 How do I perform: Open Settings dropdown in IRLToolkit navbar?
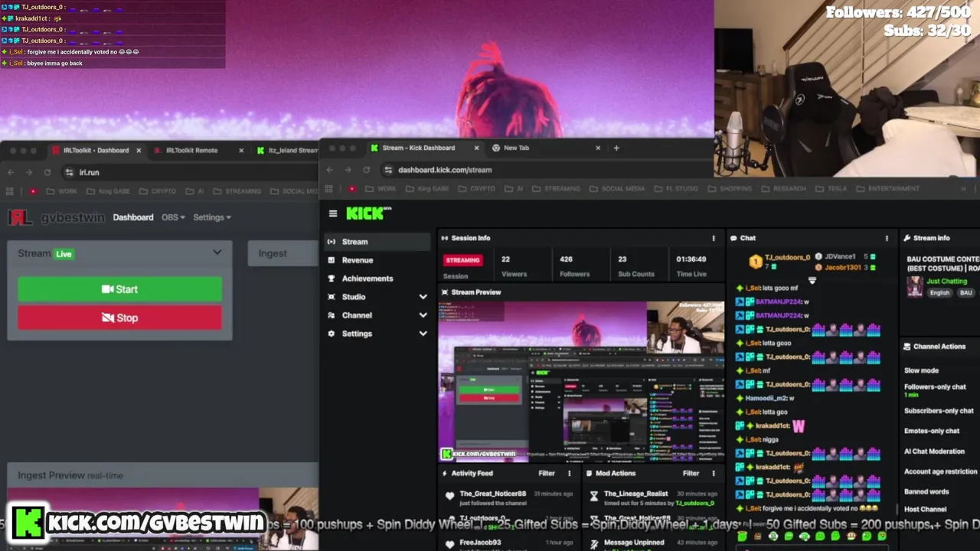pos(212,217)
